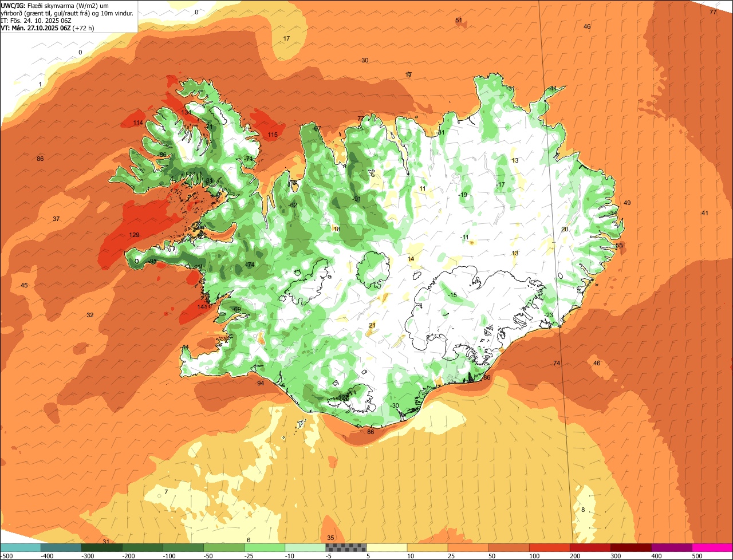Select the dark teal swatch between -400 and -300
This screenshot has height=560, width=733.
pos(62,547)
